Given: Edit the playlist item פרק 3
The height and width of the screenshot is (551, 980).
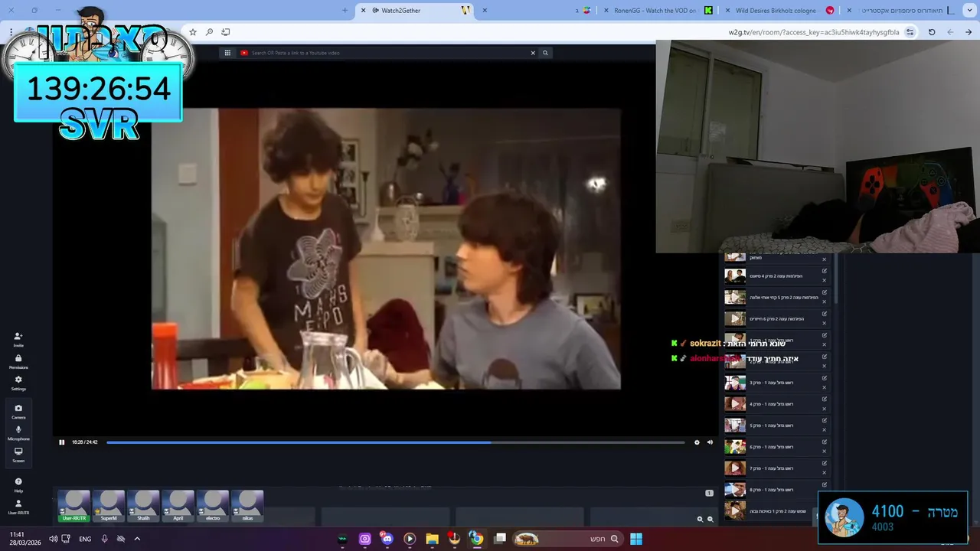Looking at the screenshot, I should point(825,378).
